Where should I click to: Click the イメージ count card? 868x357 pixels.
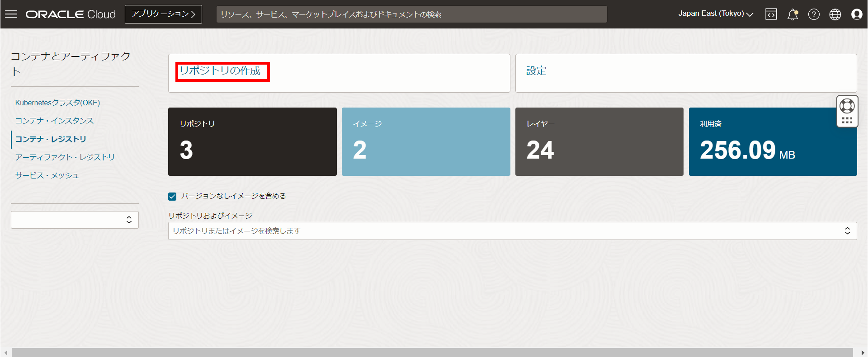[426, 141]
